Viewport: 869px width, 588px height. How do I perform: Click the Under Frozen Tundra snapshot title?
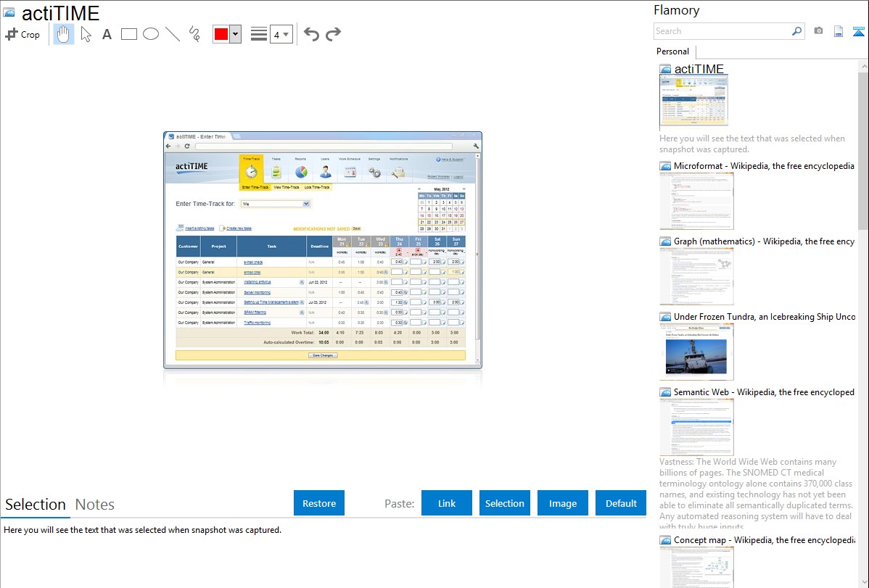765,316
